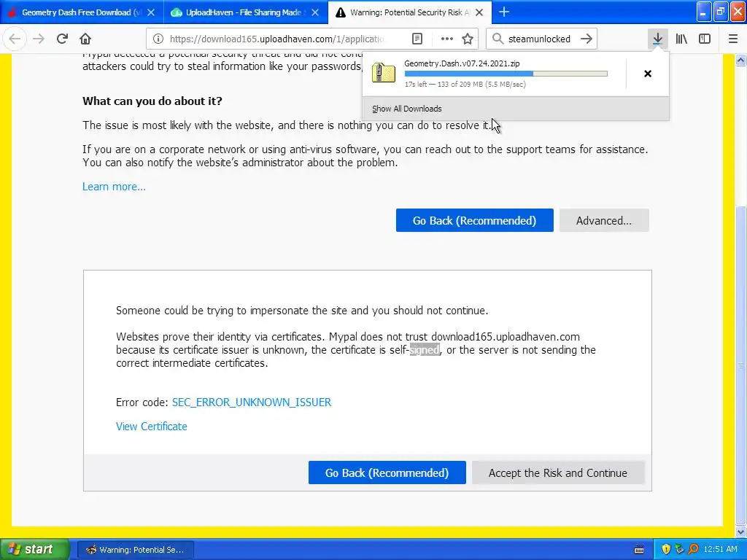Show site information icon in address bar
The height and width of the screenshot is (560, 747).
[158, 39]
